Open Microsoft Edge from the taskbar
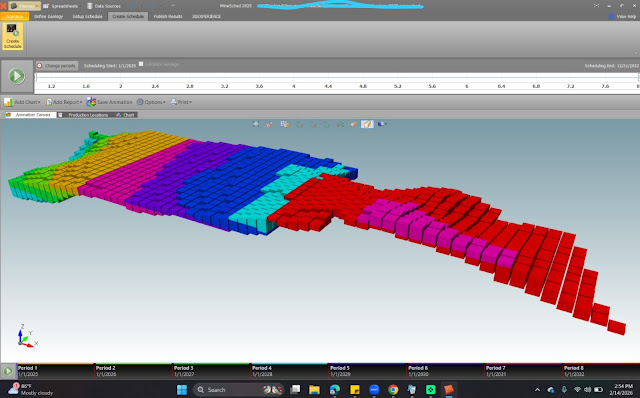640x398 pixels. point(335,389)
